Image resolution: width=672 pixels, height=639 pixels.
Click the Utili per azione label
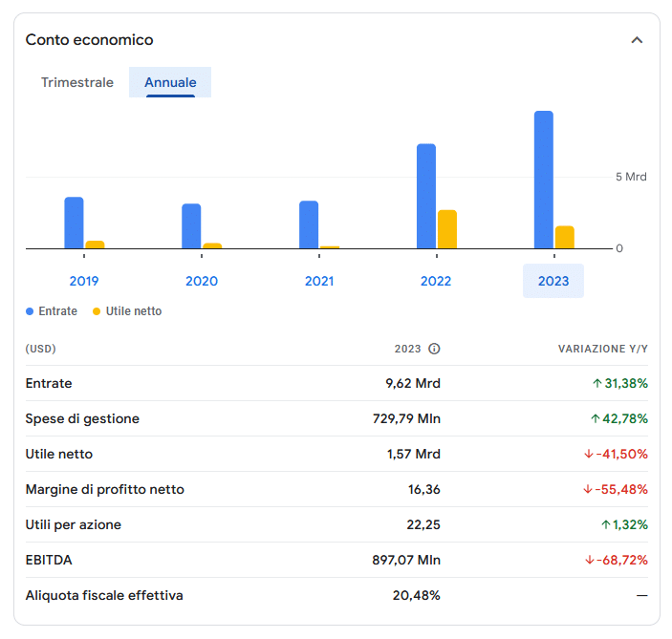pos(74,524)
